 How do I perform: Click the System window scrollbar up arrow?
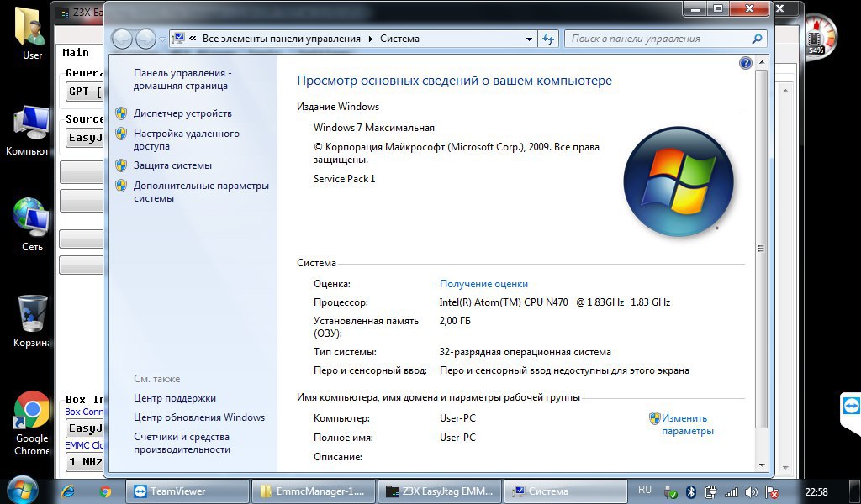[x=762, y=62]
